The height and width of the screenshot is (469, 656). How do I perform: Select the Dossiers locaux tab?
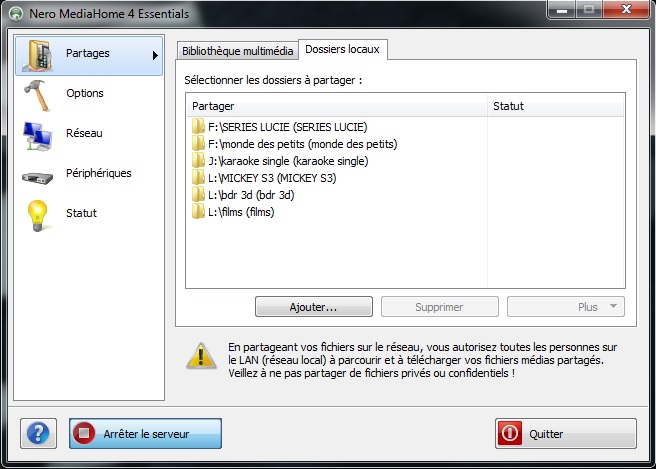click(x=342, y=49)
